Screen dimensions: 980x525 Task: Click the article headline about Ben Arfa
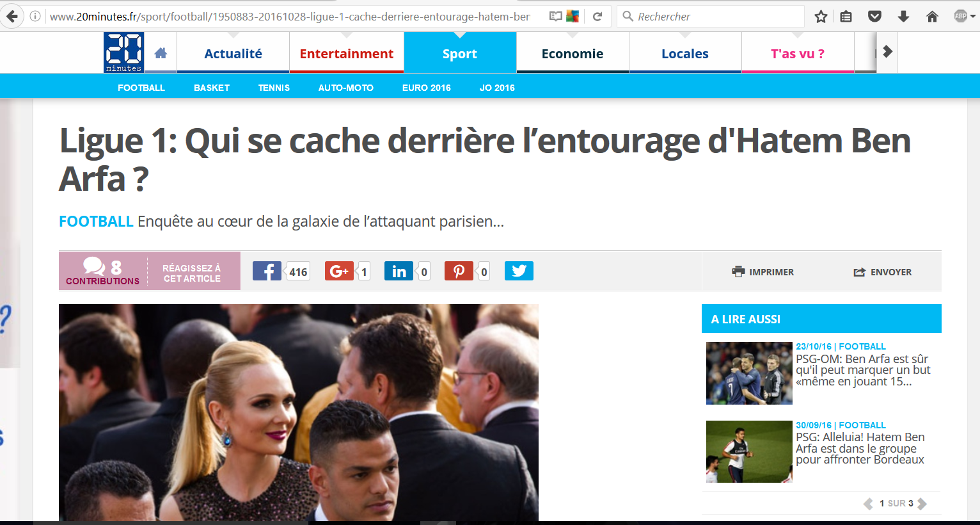point(485,159)
